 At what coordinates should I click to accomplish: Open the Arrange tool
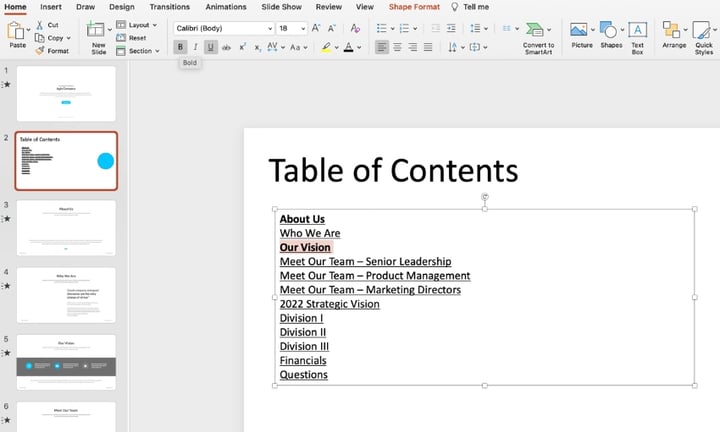tap(673, 30)
